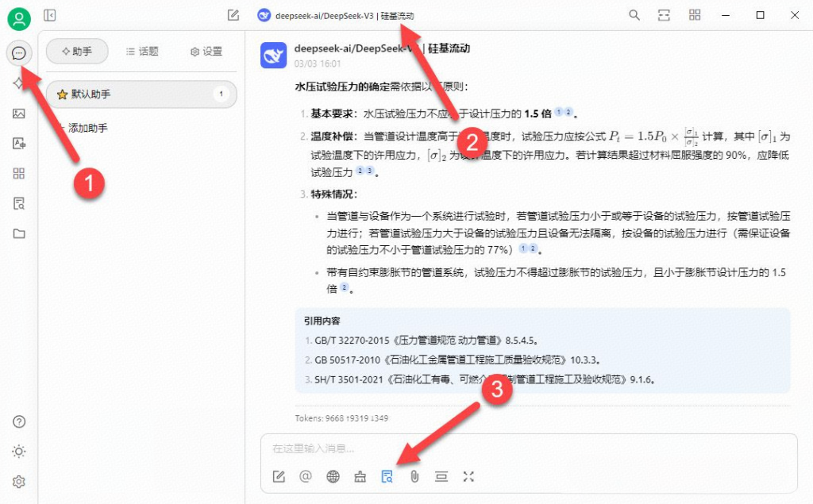This screenshot has height=504, width=813.
Task: Click the 特殊情况 list heading
Action: (x=334, y=194)
